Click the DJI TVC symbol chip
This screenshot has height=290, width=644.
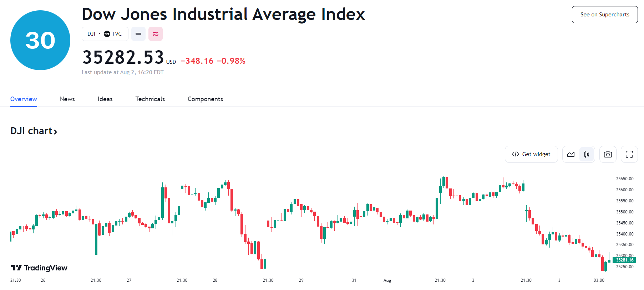coord(105,34)
